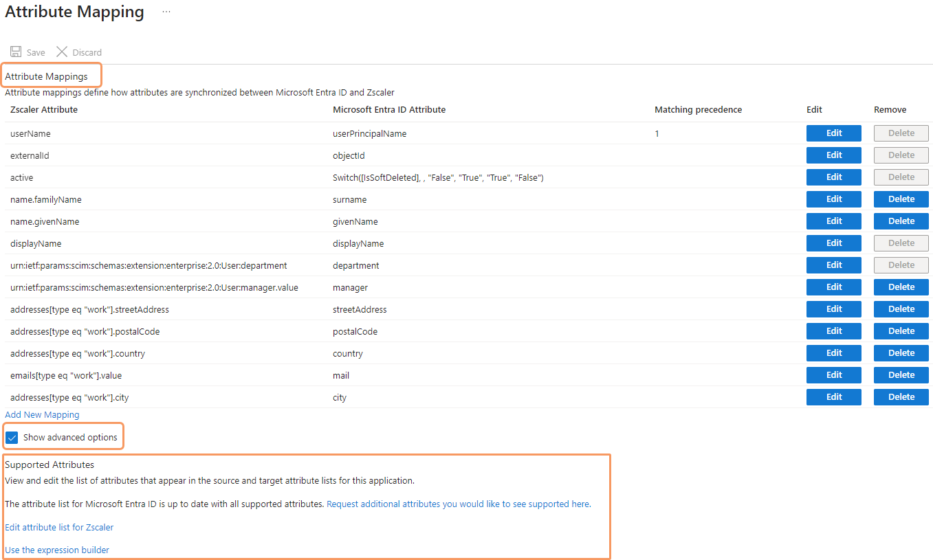Click the matching precedence value 1
Viewport: 933px width, 560px height.
coord(657,134)
